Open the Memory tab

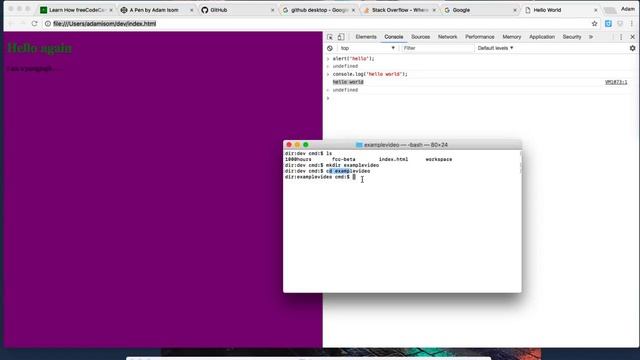pyautogui.click(x=511, y=37)
